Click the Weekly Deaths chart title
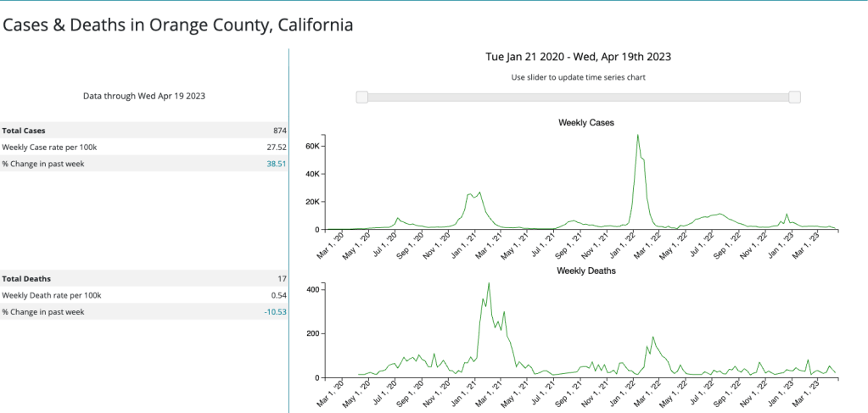The image size is (868, 413). tap(585, 271)
